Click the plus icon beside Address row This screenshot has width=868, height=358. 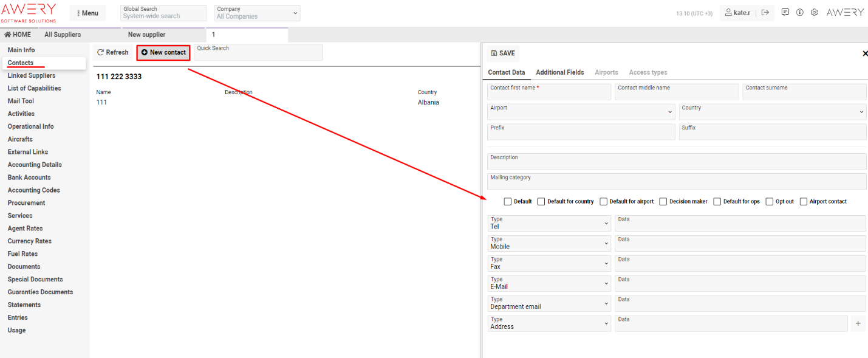(x=858, y=323)
